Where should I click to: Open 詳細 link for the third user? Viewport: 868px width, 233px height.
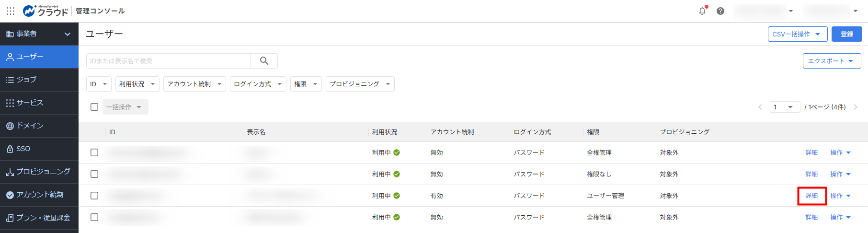[x=811, y=196]
